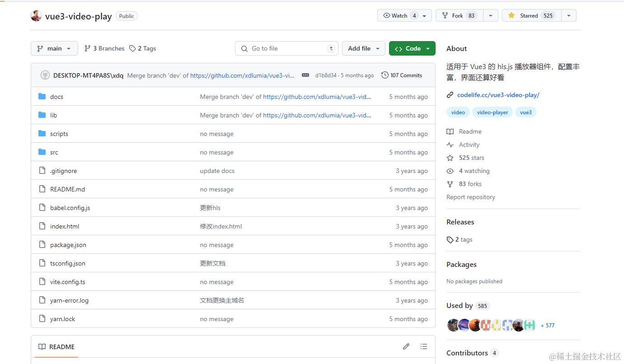Open the green Code dropdown
624x364 pixels.
coord(412,48)
